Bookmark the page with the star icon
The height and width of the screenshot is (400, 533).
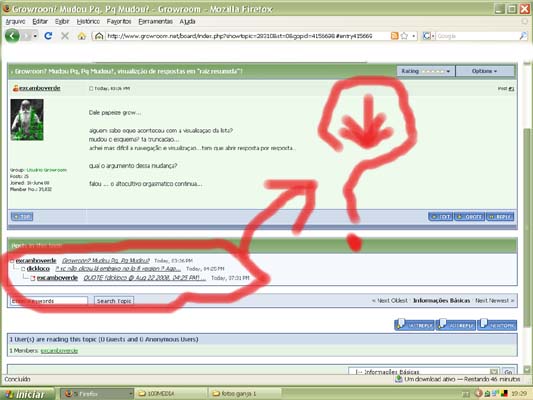404,36
